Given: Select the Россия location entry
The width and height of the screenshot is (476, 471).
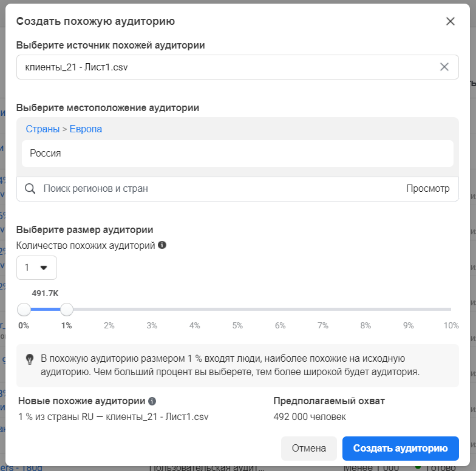Looking at the screenshot, I should point(237,154).
